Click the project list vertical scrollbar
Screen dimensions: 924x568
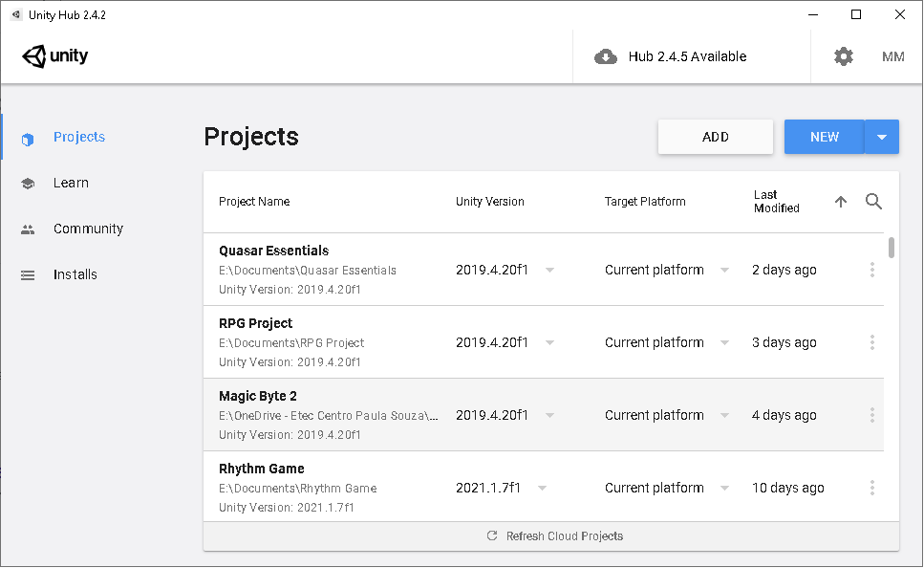(x=892, y=248)
